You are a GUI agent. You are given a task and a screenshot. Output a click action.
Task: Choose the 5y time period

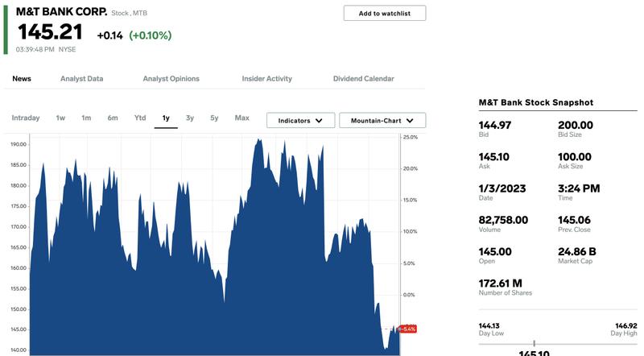pyautogui.click(x=214, y=118)
